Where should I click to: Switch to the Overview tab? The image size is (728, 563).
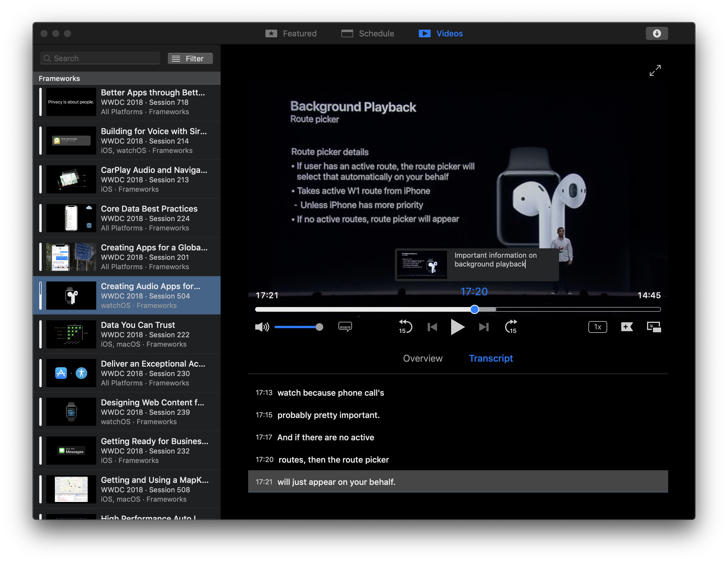(422, 358)
